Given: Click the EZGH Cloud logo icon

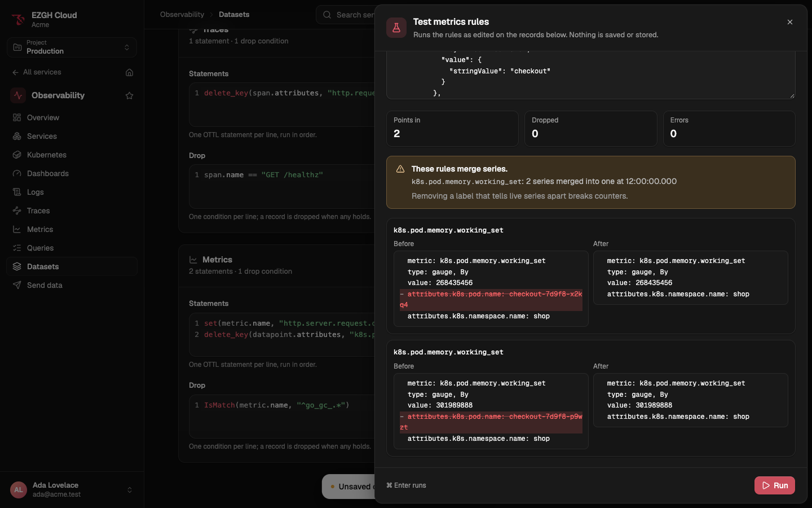Looking at the screenshot, I should [18, 19].
